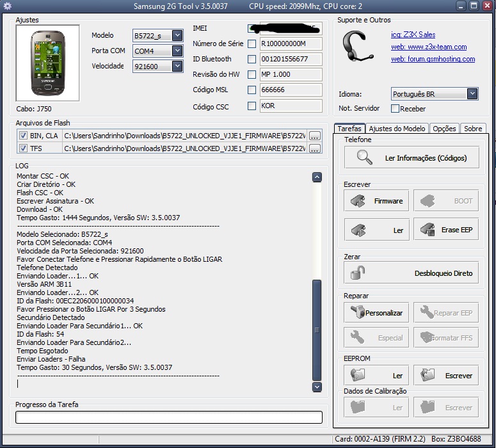Open the icq: Z3X Sales link
This screenshot has height=448, width=496.
click(413, 35)
